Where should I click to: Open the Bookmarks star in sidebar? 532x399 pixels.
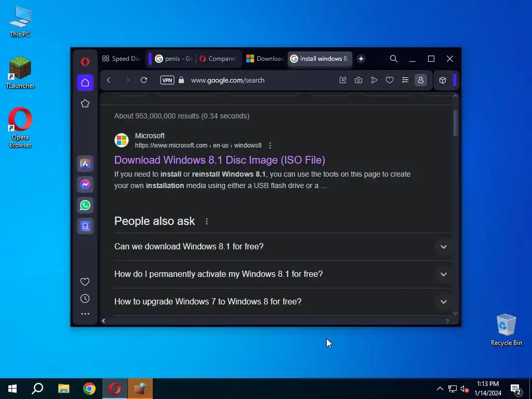(85, 103)
